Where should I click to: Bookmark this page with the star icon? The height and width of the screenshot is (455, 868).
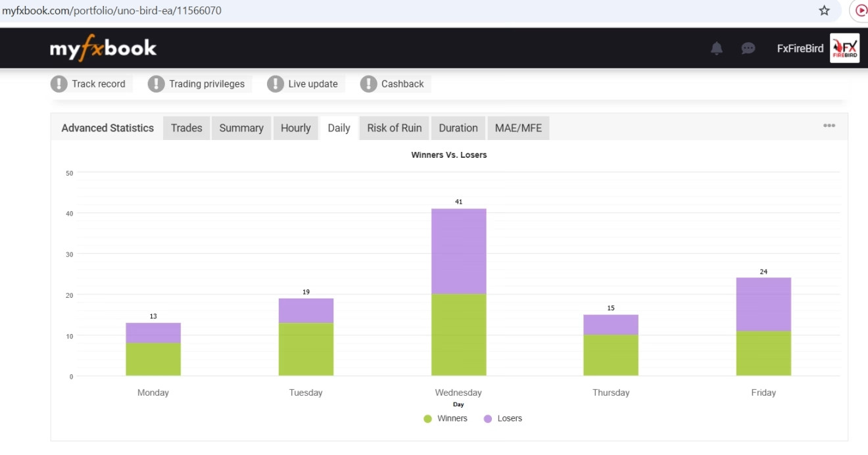pos(824,11)
